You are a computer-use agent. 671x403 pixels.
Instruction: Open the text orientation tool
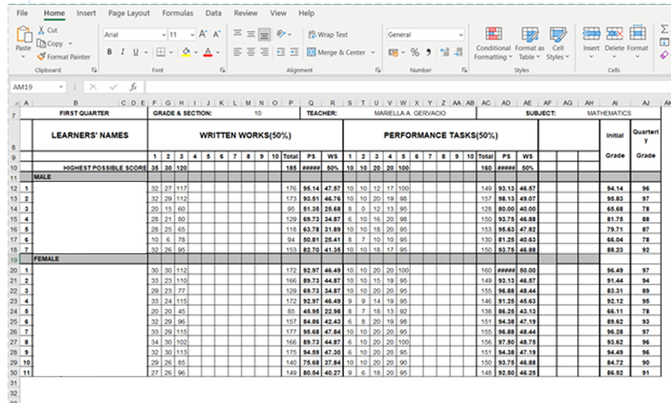[x=281, y=34]
